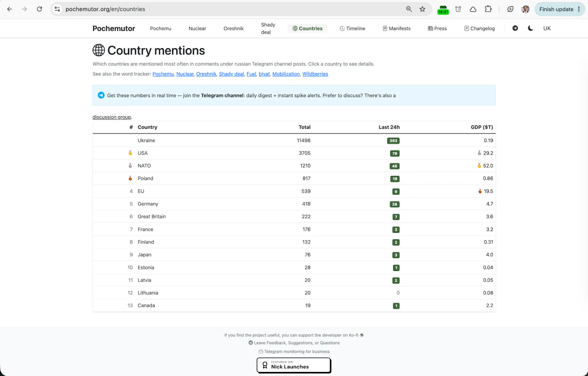Open Telegram monitoring for business link
This screenshot has height=376, width=588.
point(294,351)
